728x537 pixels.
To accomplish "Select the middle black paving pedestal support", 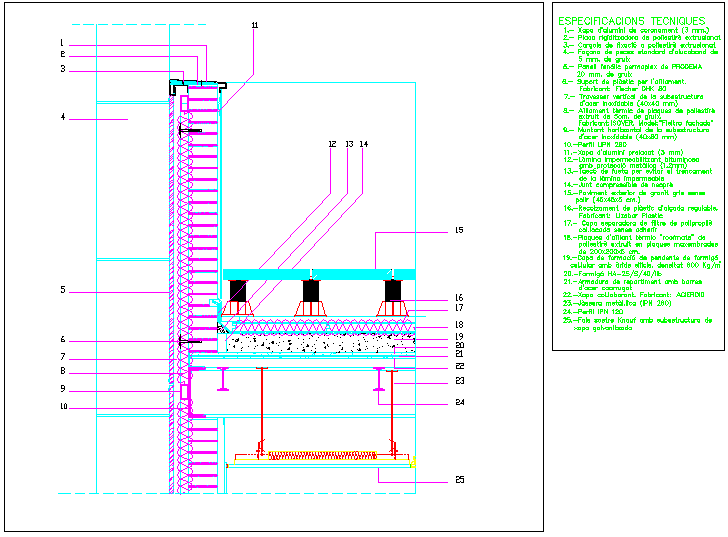I will (312, 292).
